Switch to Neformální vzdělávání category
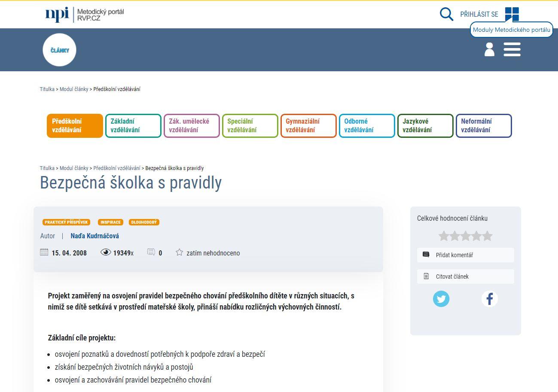The image size is (558, 392). point(484,126)
